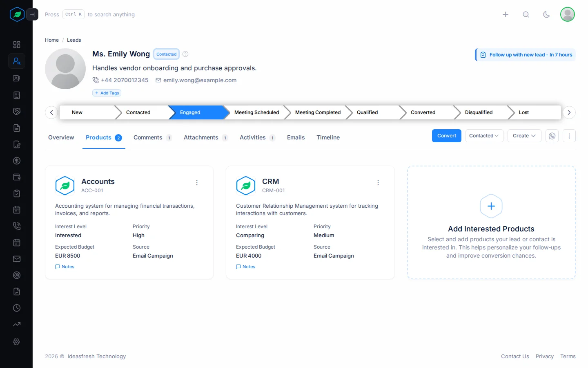The width and height of the screenshot is (588, 368).
Task: Select the Products tab
Action: (x=104, y=137)
